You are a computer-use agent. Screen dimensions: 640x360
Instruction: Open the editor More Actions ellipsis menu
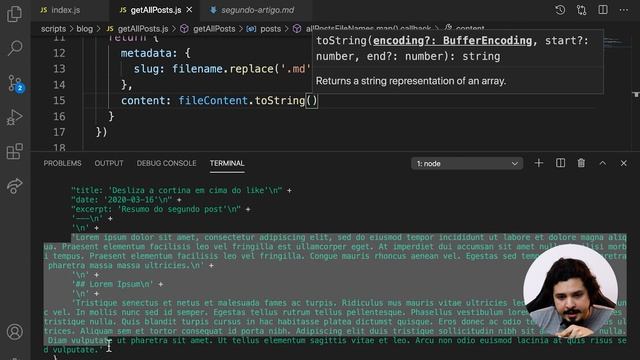624,10
